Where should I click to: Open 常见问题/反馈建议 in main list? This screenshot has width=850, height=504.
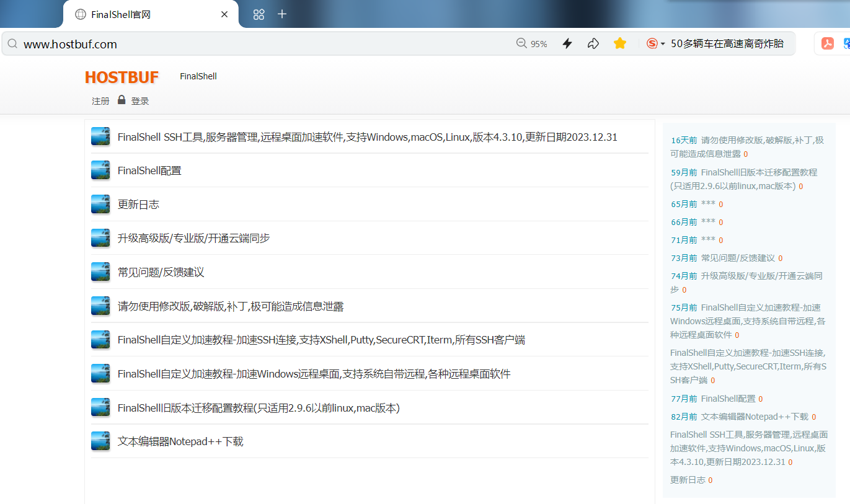pos(161,272)
